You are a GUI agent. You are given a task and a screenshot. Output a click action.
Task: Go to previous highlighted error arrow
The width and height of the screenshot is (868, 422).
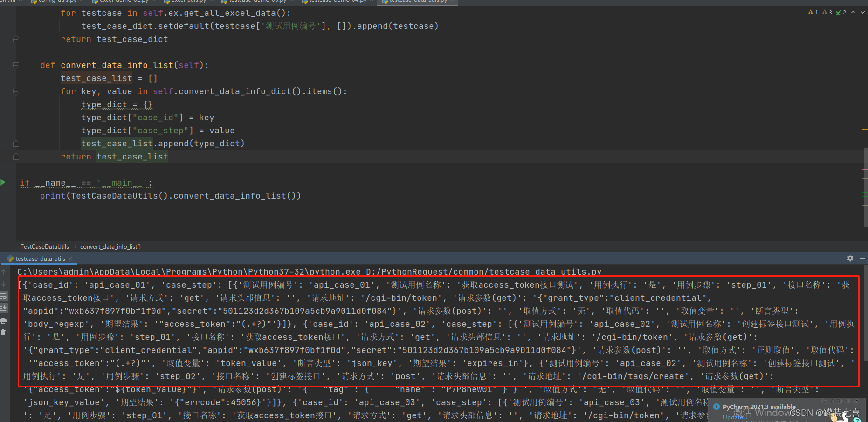tap(853, 13)
